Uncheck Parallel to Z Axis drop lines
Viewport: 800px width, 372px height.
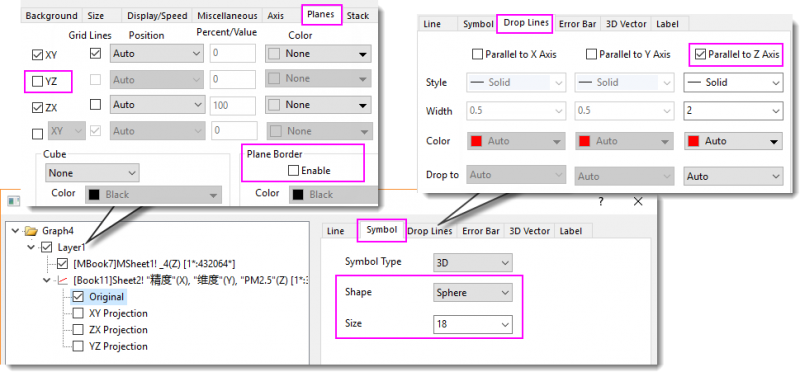point(700,54)
